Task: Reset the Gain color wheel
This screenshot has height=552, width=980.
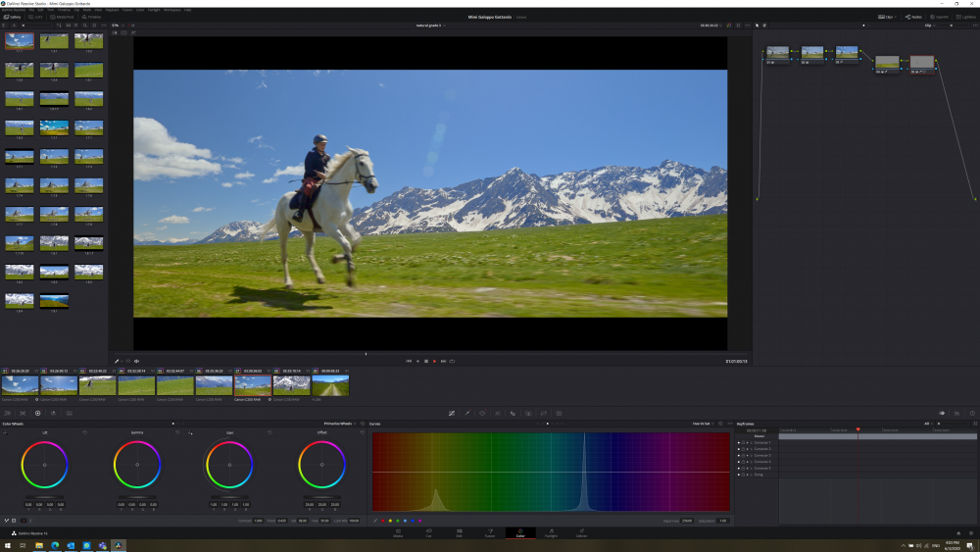Action: (269, 432)
